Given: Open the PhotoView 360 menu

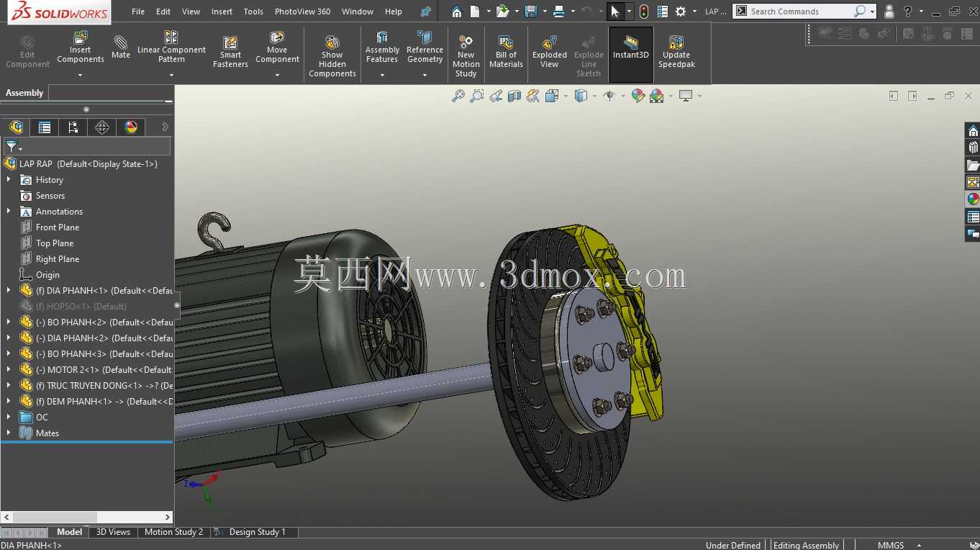Looking at the screenshot, I should click(x=302, y=12).
